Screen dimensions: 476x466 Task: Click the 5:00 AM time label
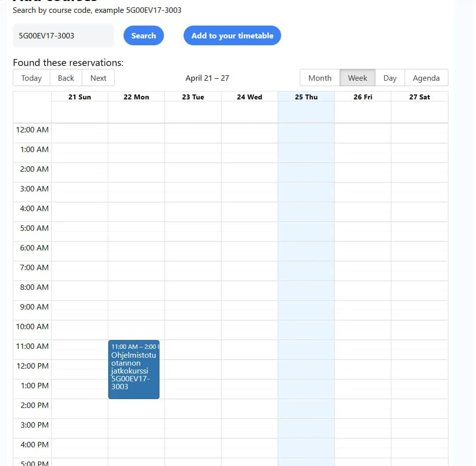pyautogui.click(x=34, y=228)
